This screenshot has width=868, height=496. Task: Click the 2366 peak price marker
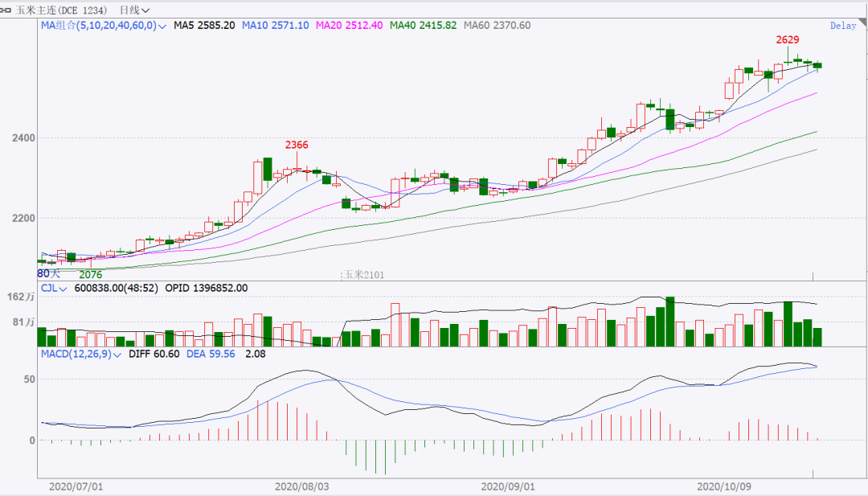click(297, 145)
